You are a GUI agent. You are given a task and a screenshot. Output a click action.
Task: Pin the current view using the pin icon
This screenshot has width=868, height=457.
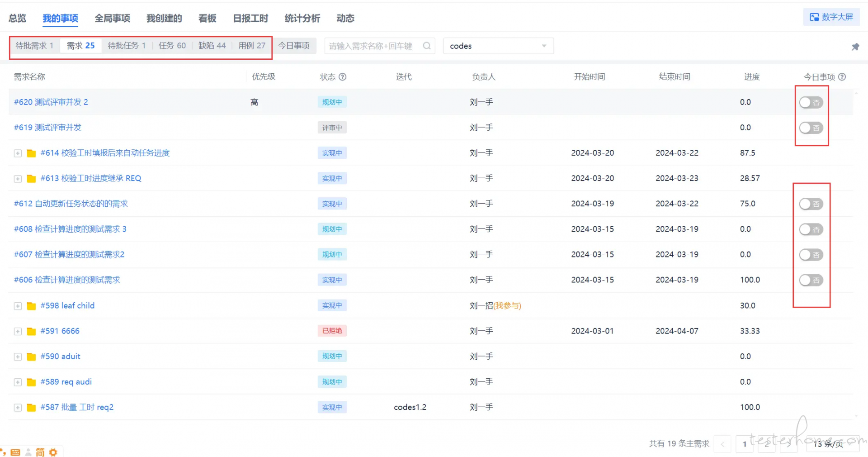coord(855,47)
